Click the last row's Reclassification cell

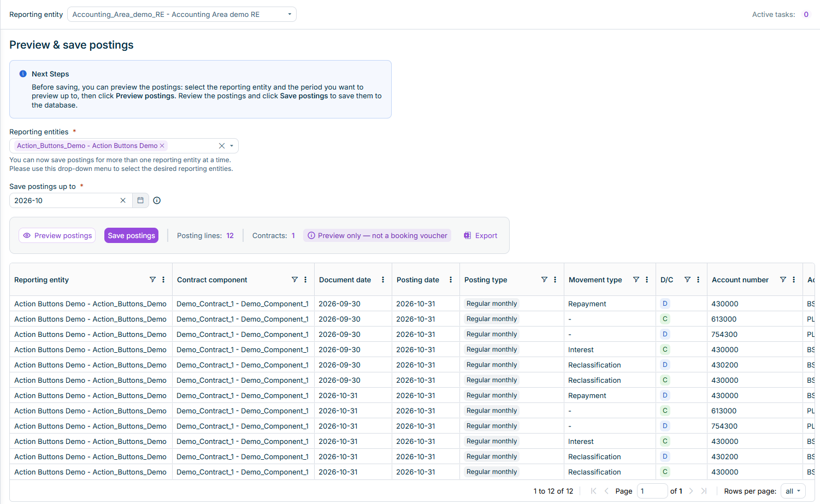[594, 472]
